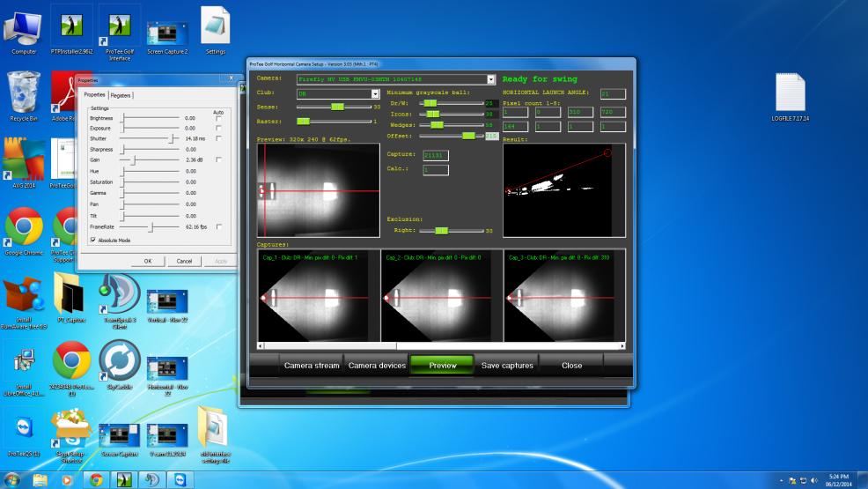Open the TeamSpeak 3 Client shortcut
This screenshot has height=489, width=868.
tap(119, 302)
